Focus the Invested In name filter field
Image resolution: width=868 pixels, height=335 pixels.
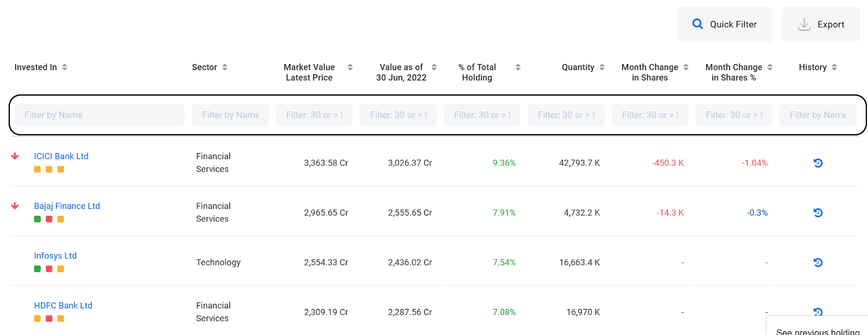click(x=100, y=115)
